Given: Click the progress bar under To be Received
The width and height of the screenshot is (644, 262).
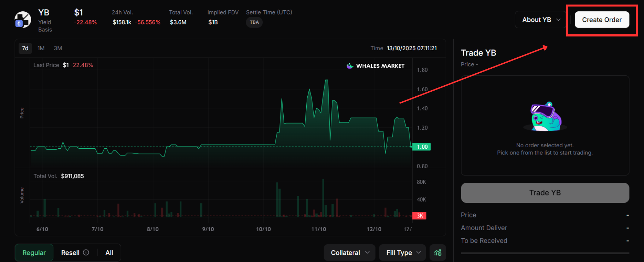Looking at the screenshot, I should (545, 253).
